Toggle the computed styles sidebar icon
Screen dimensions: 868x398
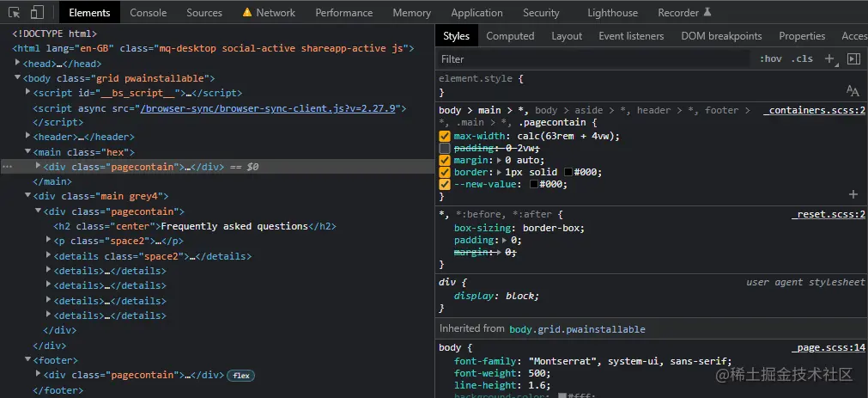pyautogui.click(x=853, y=58)
